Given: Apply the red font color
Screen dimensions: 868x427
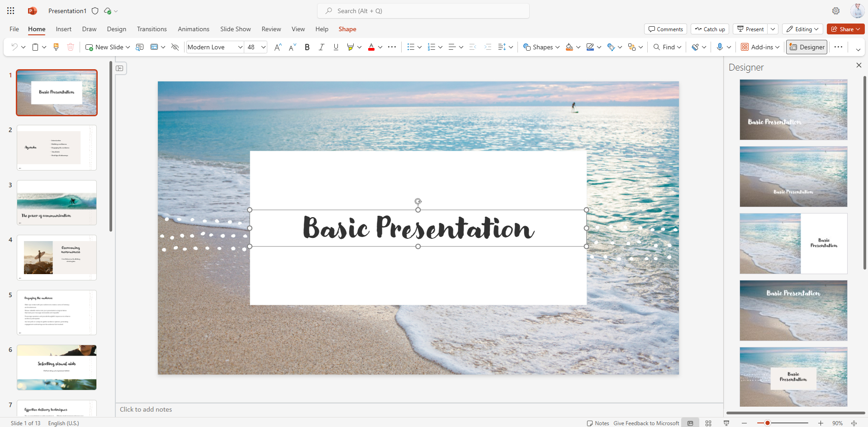Looking at the screenshot, I should pyautogui.click(x=371, y=47).
